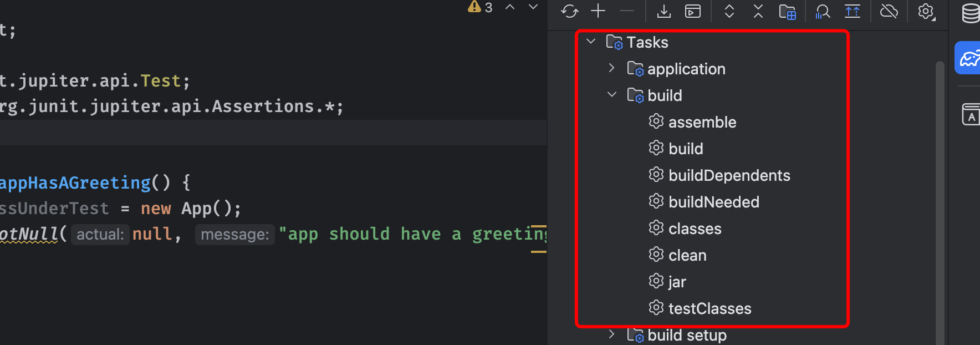Click the Gradle panel vertical scrollbar

pyautogui.click(x=940, y=200)
